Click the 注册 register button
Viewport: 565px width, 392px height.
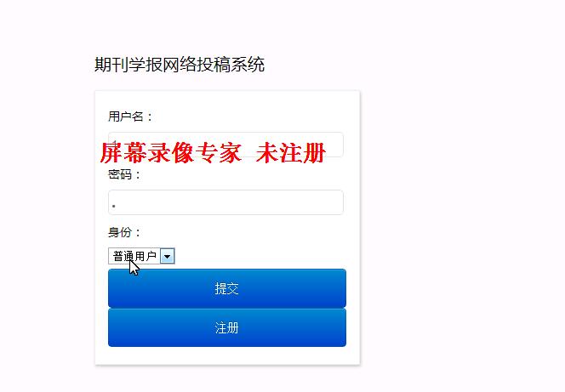click(x=227, y=327)
